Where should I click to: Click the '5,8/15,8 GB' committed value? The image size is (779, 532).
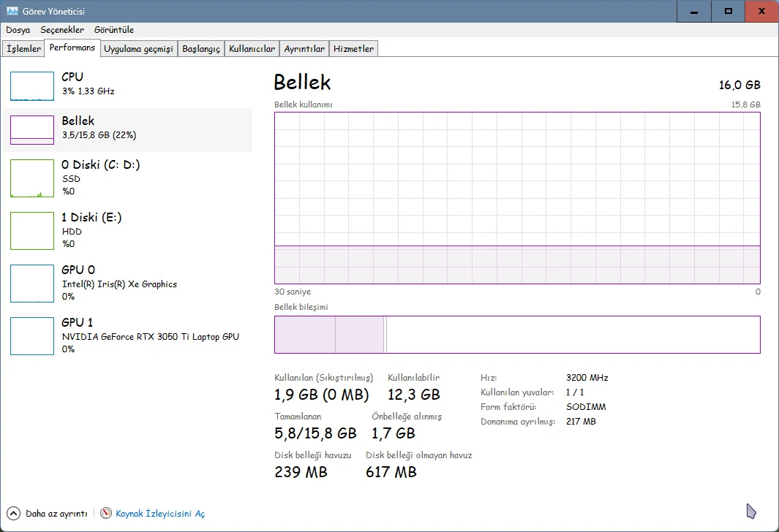click(x=315, y=433)
